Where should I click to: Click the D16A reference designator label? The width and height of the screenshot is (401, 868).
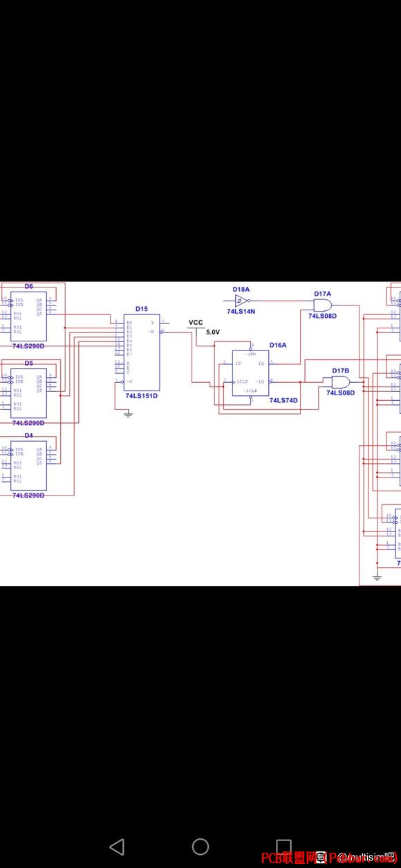coord(277,345)
